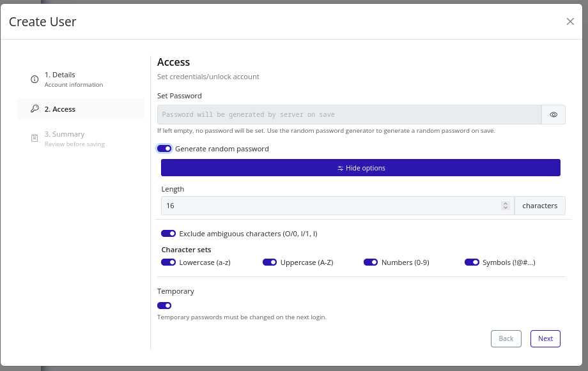
Task: Click the Next button
Action: pos(545,338)
